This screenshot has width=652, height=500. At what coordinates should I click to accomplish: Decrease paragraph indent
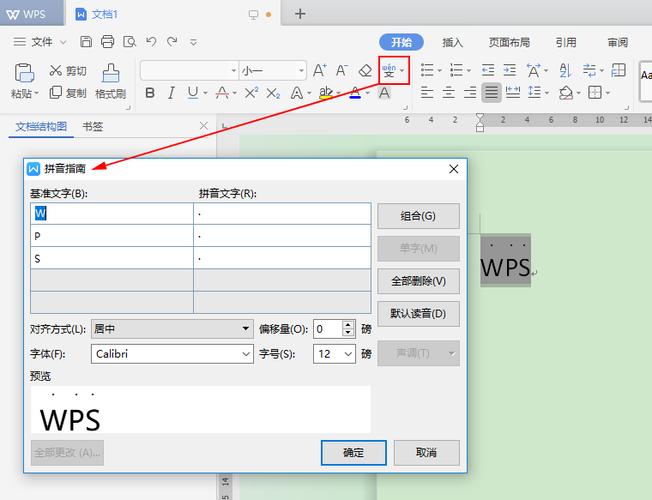tap(488, 70)
